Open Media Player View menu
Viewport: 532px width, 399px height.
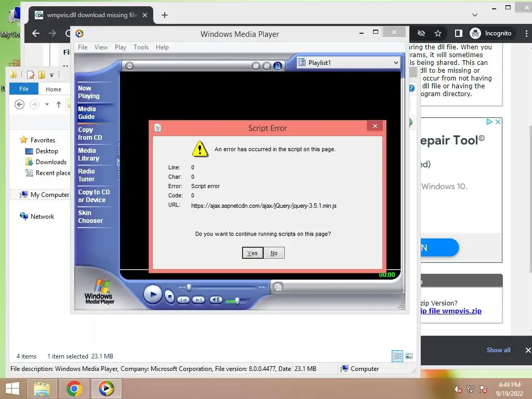(x=101, y=47)
